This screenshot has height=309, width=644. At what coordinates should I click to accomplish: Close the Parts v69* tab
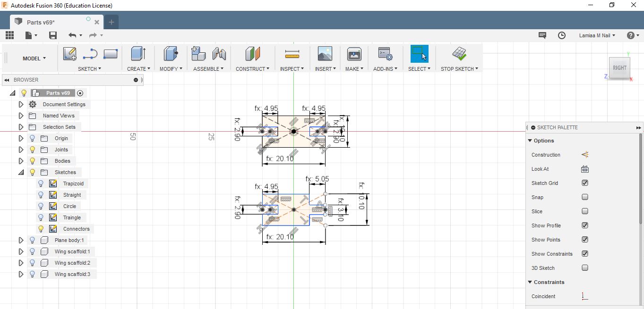97,22
